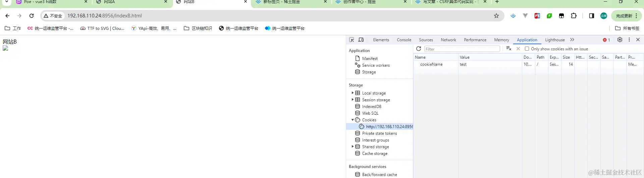644x178 pixels.
Task: Toggle the device toolbar icon
Action: 361,40
